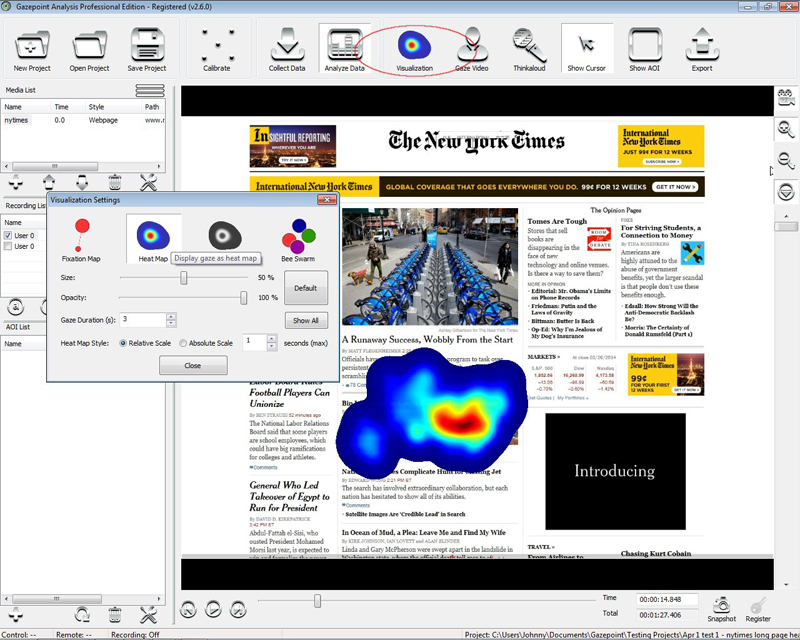Image resolution: width=800 pixels, height=640 pixels.
Task: Delete AOI using the bottom trash icon
Action: coord(115,614)
